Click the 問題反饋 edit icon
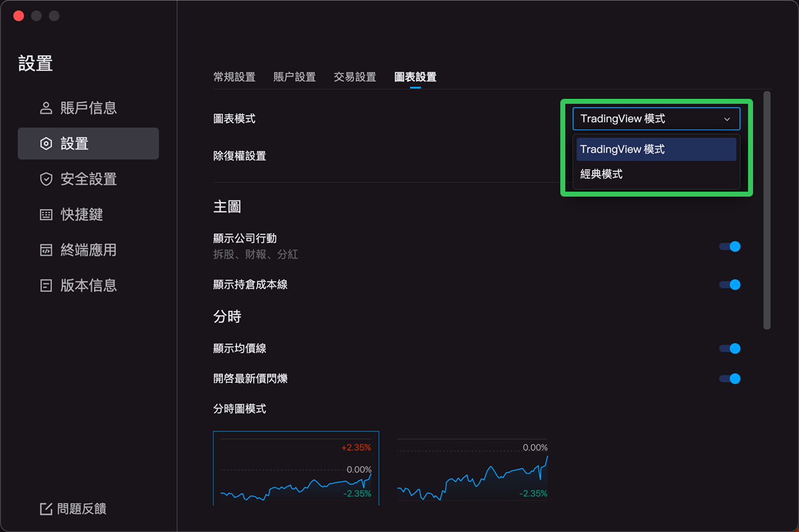Viewport: 799px width, 532px height. coord(46,509)
